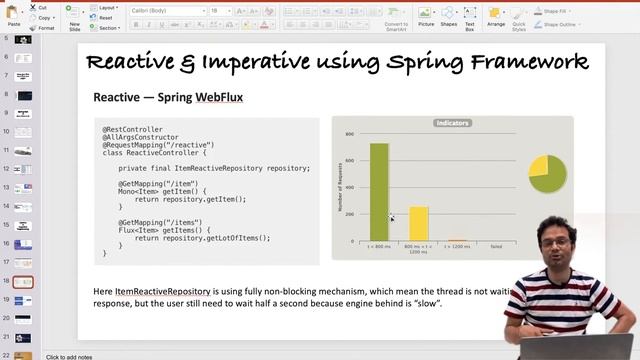
Task: Open the Copy options arrow
Action: point(53,18)
